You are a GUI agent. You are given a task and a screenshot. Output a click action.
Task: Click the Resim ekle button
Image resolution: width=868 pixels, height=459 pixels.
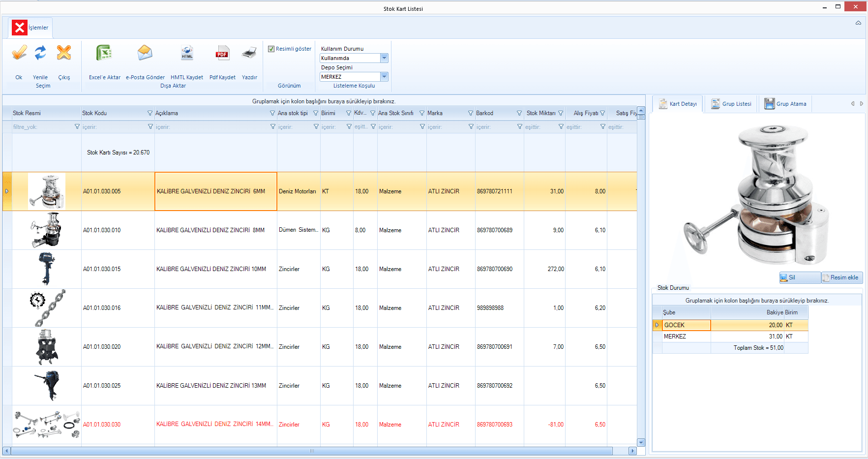click(x=842, y=277)
